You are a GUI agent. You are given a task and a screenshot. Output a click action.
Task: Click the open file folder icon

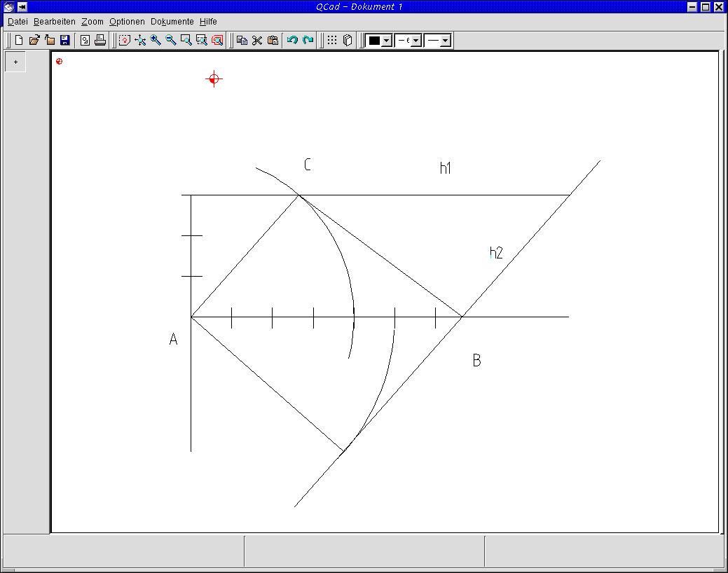click(34, 41)
